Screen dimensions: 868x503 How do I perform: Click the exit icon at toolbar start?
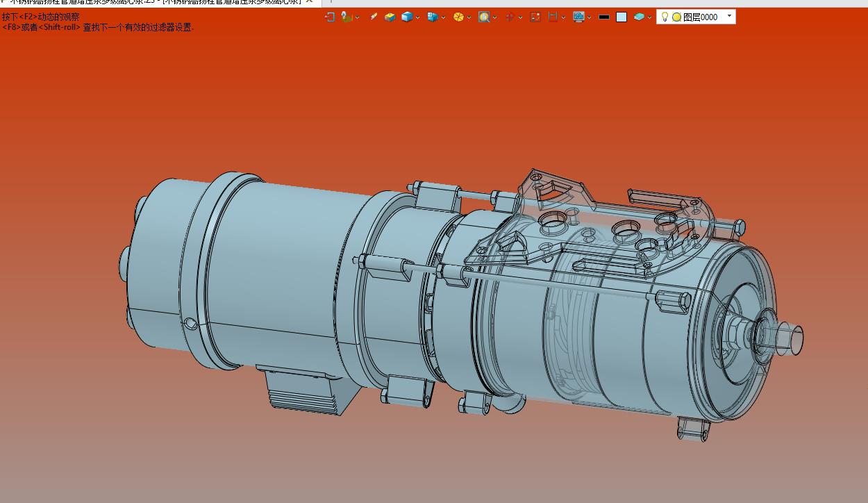330,17
